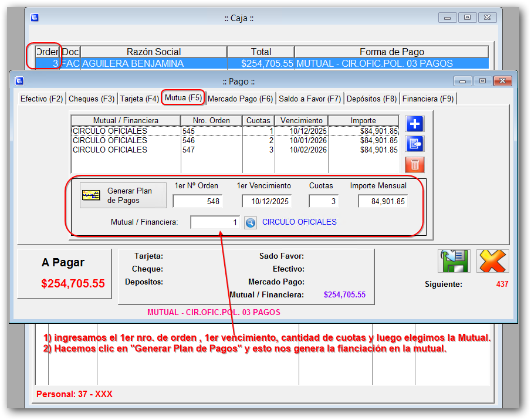The width and height of the screenshot is (531, 420).
Task: Open the Mercado Pago (F6) tab
Action: click(x=240, y=99)
